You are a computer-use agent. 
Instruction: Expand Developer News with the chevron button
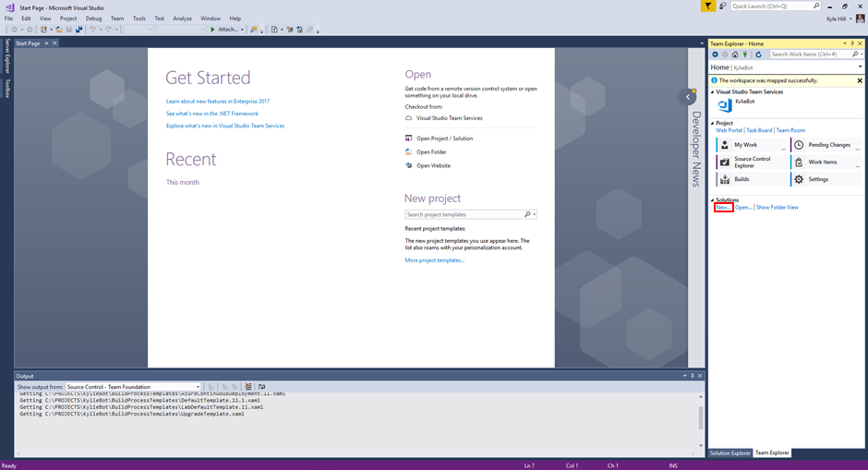[688, 97]
